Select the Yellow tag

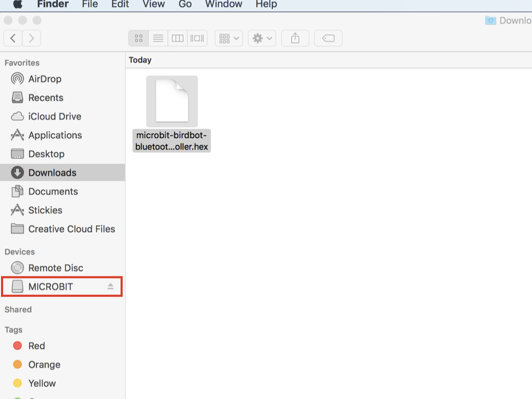(x=63, y=383)
